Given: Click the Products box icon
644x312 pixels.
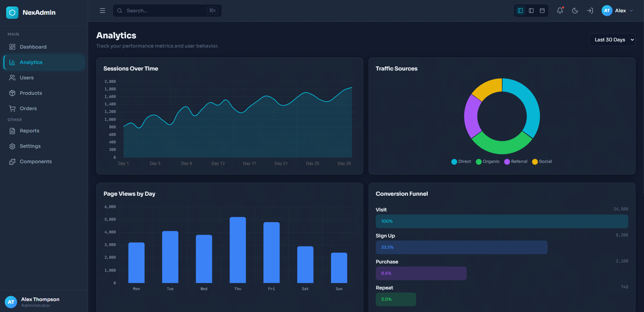Looking at the screenshot, I should [x=12, y=93].
